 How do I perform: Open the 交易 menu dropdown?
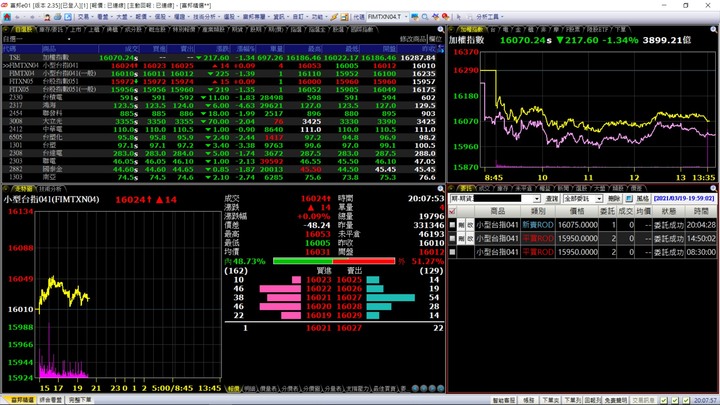point(85,17)
